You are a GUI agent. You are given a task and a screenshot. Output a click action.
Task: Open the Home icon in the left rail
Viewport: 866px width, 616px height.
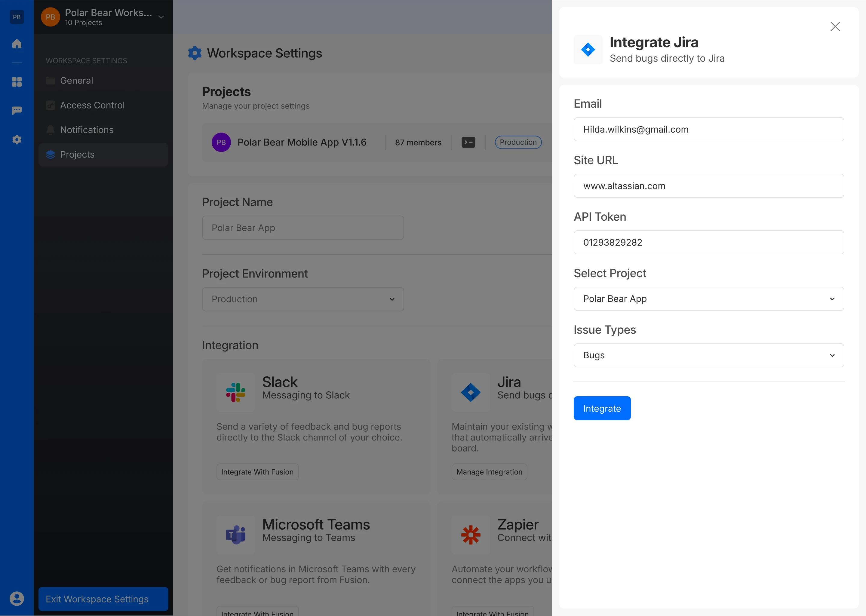(x=17, y=44)
